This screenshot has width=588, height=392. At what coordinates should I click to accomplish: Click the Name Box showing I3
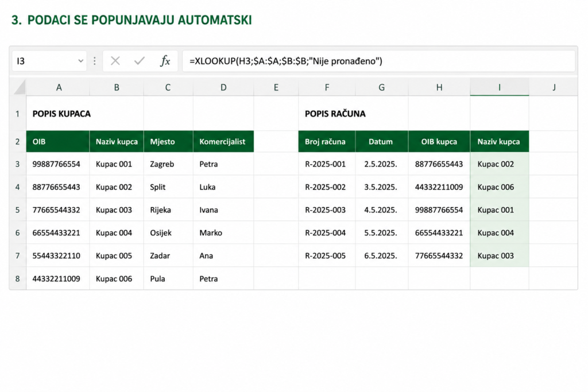[49, 61]
